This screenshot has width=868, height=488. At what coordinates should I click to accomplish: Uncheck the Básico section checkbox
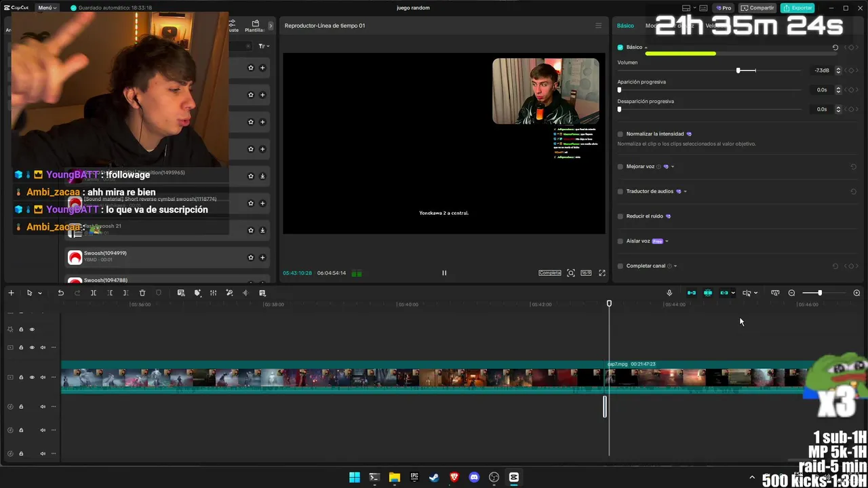[x=620, y=47]
